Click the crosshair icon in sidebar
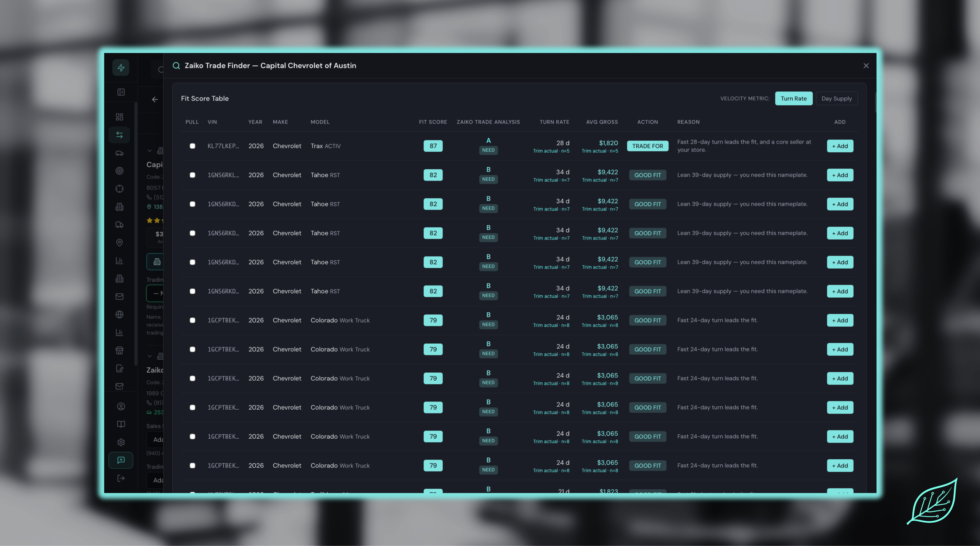The width and height of the screenshot is (980, 546). [119, 189]
